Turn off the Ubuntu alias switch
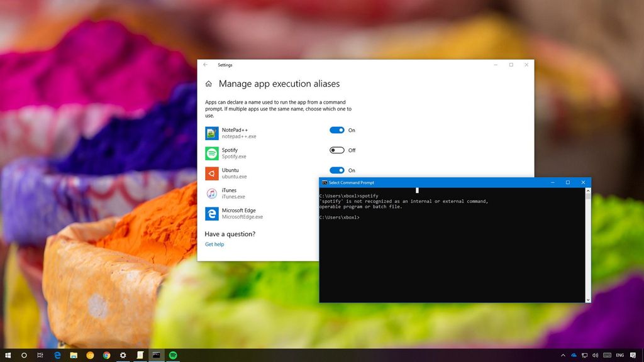 337,170
